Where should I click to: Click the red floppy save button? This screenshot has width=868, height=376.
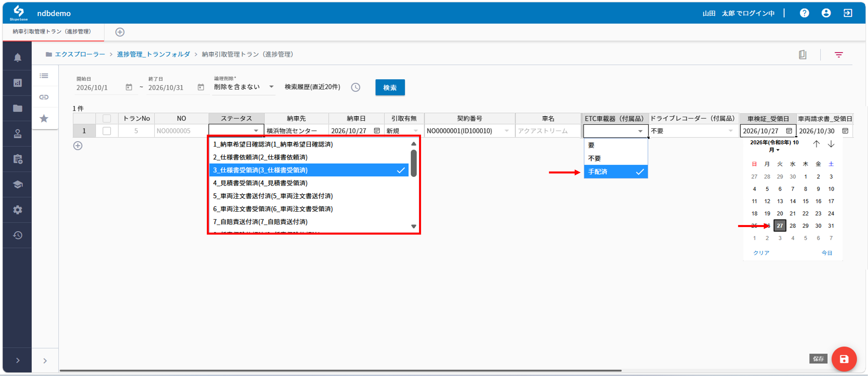tap(844, 359)
